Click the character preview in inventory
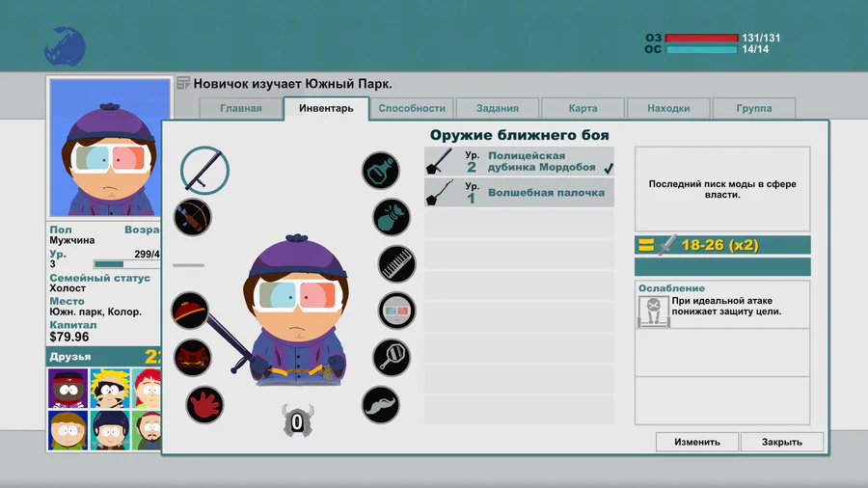This screenshot has width=868, height=488. [297, 312]
